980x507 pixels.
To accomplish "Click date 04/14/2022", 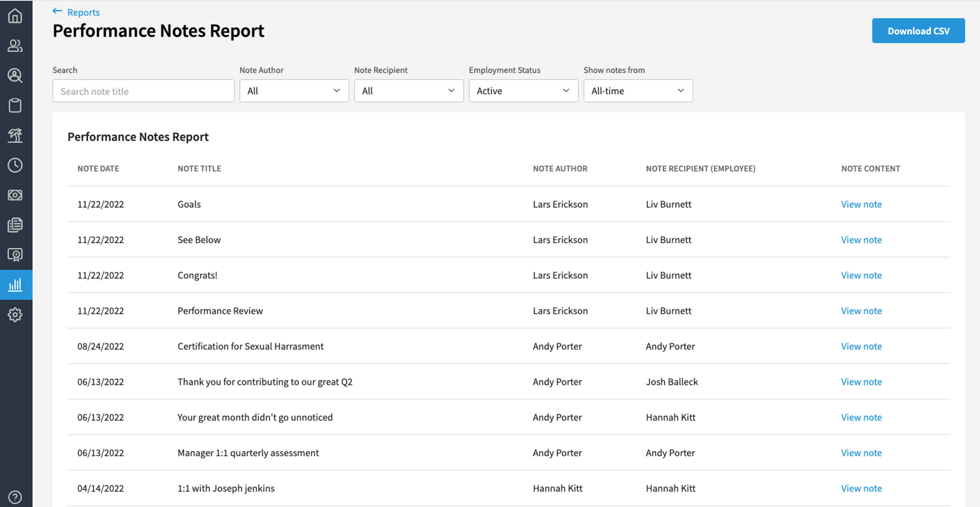I will point(101,488).
